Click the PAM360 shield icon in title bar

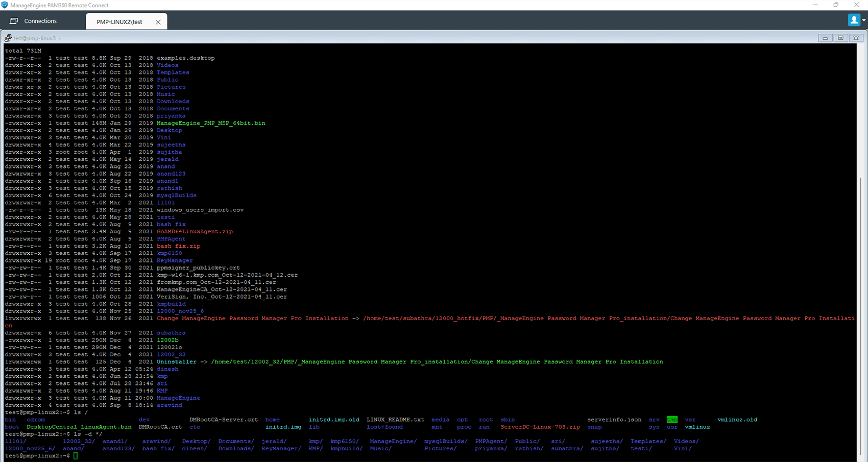5,5
